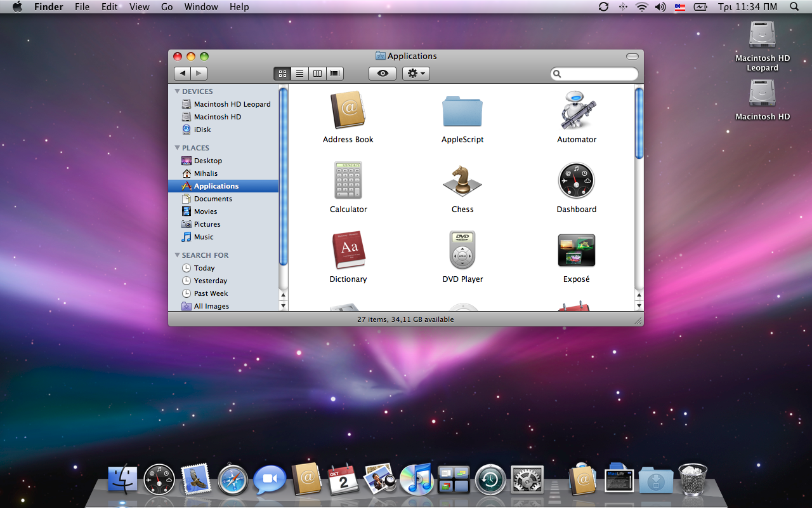Launch Mail from the Dock
This screenshot has width=812, height=508.
196,479
